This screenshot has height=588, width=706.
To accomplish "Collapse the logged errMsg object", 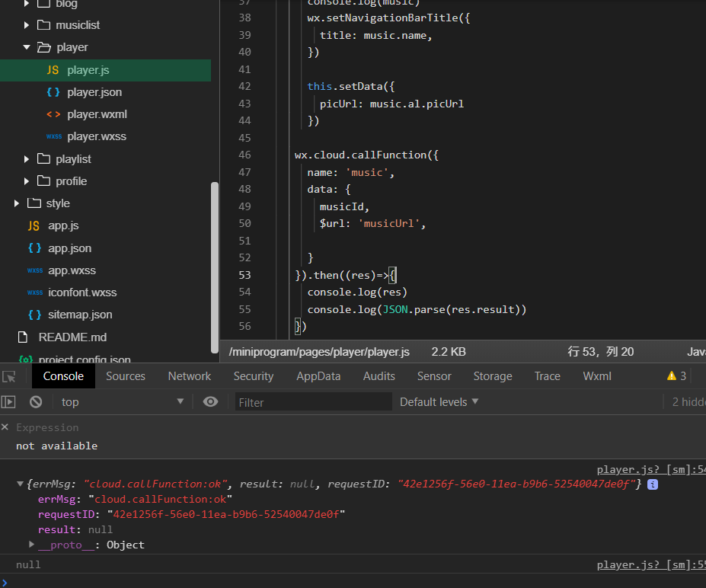I will pyautogui.click(x=20, y=484).
